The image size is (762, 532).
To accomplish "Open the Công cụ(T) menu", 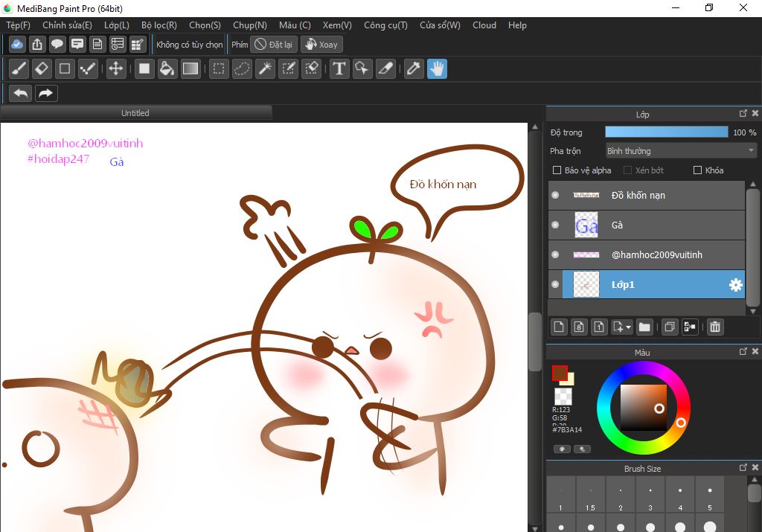I will pyautogui.click(x=385, y=25).
